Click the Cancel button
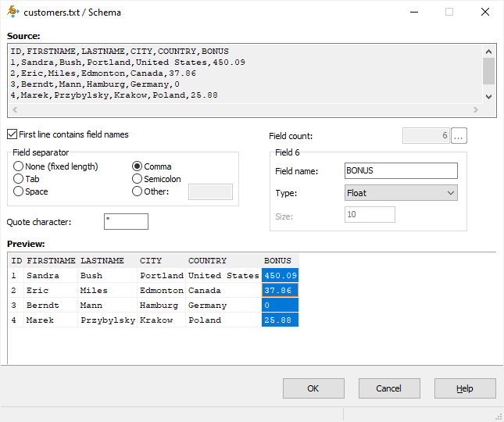The image size is (504, 422). 389,388
